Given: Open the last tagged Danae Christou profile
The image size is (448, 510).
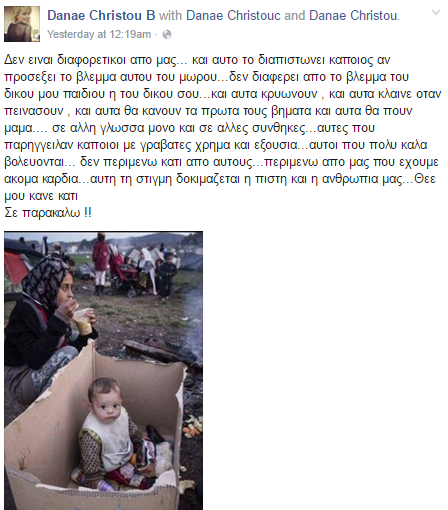Looking at the screenshot, I should (x=353, y=15).
